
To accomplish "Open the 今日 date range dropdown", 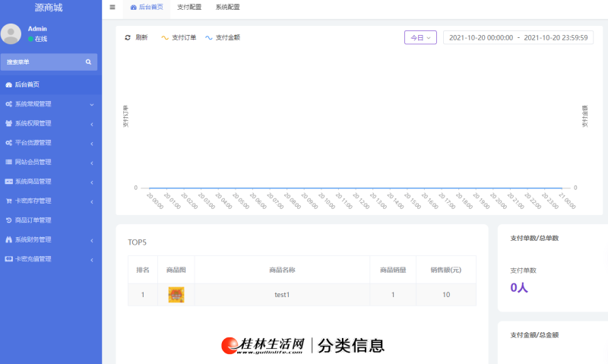I will click(x=420, y=37).
